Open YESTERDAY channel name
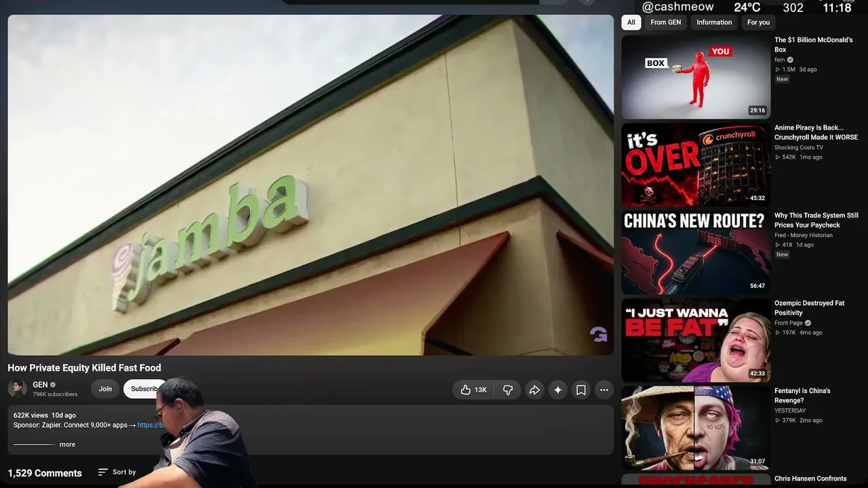Screen dimensions: 868x488 790,411
